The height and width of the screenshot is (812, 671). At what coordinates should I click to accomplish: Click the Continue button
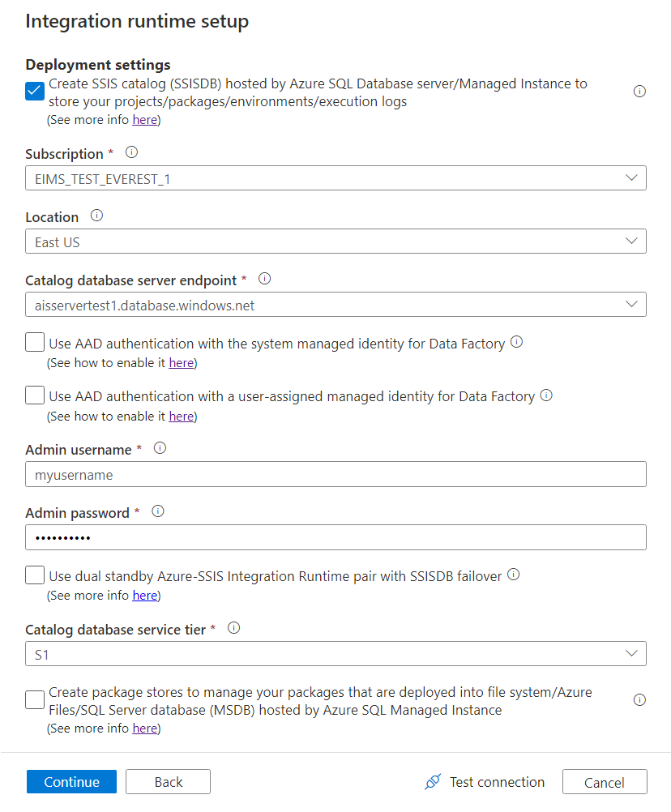coord(71,781)
